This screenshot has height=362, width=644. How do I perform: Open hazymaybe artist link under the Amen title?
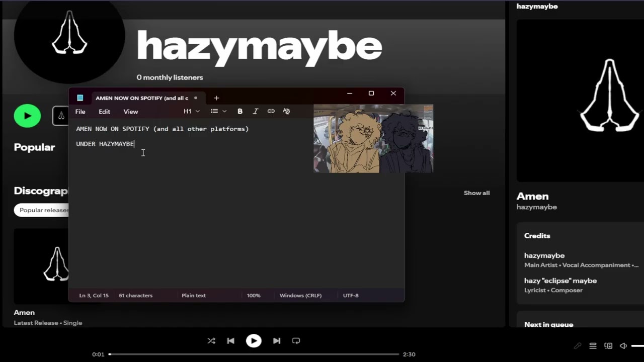coord(537,207)
